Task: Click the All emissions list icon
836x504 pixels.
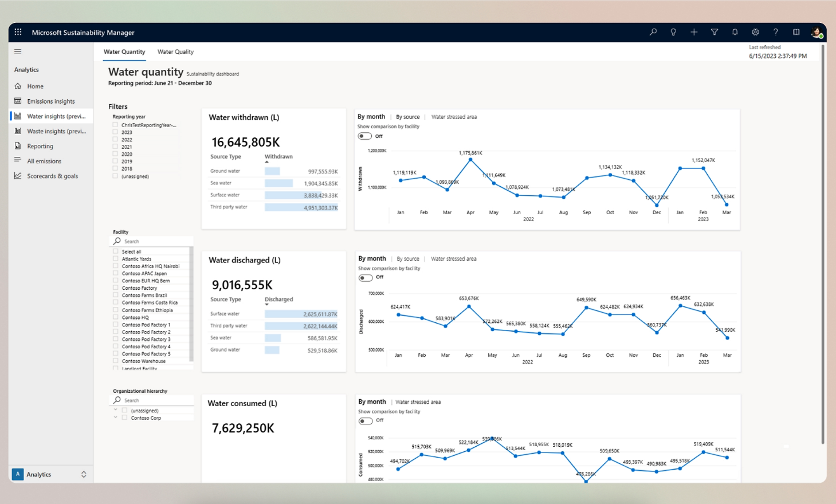Action: tap(18, 160)
